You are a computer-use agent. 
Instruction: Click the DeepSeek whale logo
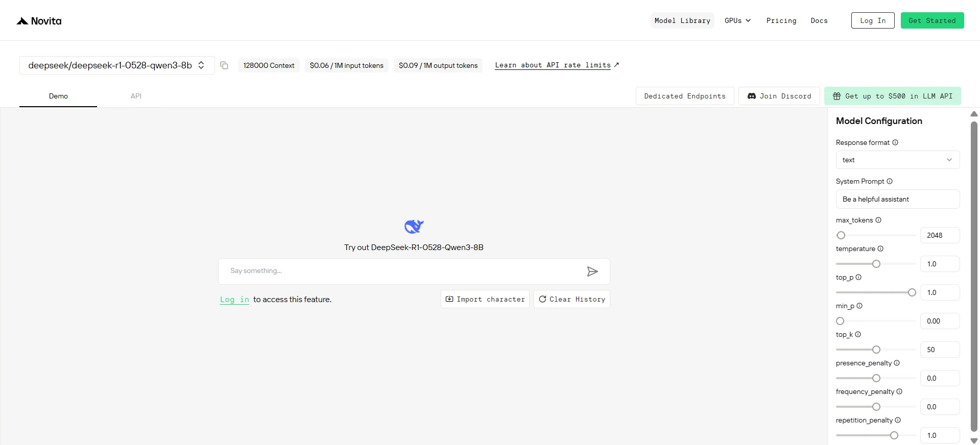click(414, 226)
